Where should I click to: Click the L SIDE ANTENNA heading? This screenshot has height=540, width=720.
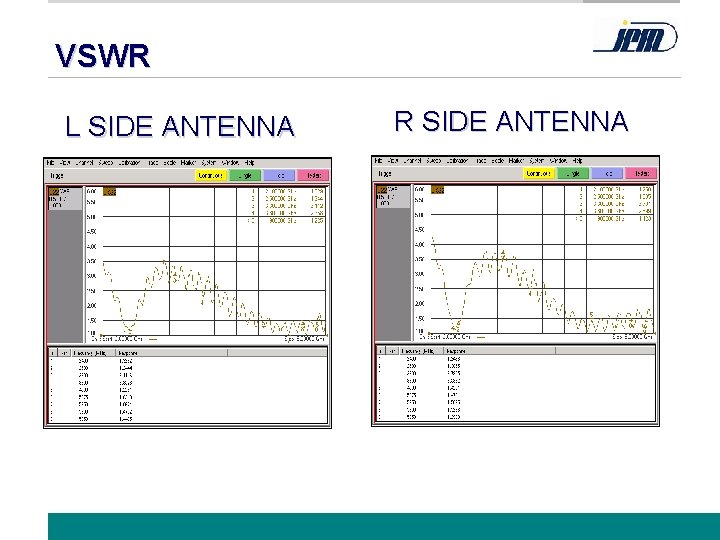[180, 126]
